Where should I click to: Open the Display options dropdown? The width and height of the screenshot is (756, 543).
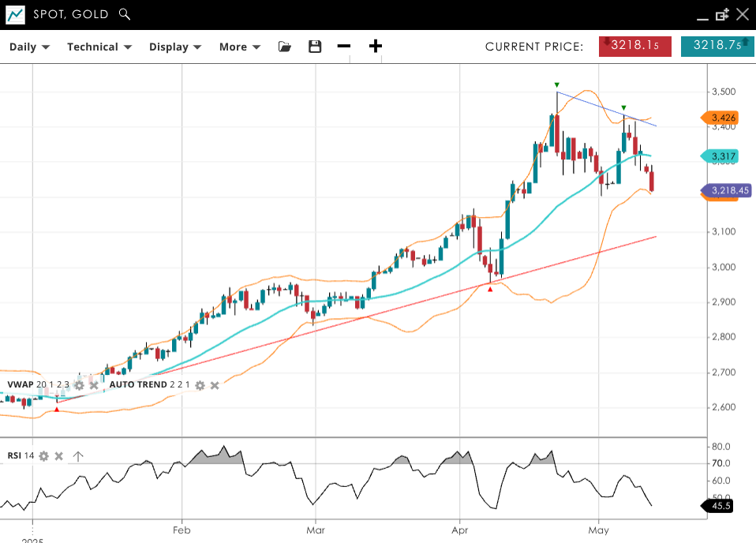pyautogui.click(x=175, y=47)
